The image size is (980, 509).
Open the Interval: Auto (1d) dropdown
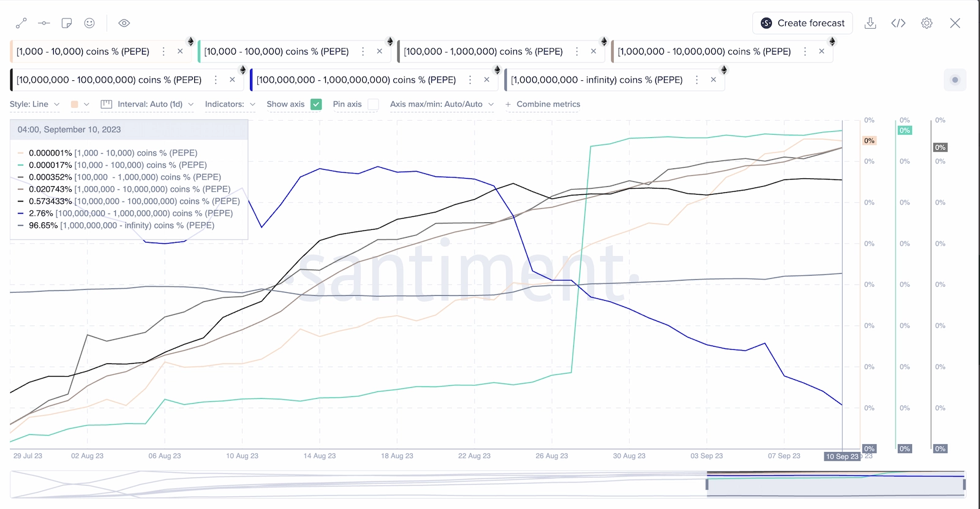148,104
